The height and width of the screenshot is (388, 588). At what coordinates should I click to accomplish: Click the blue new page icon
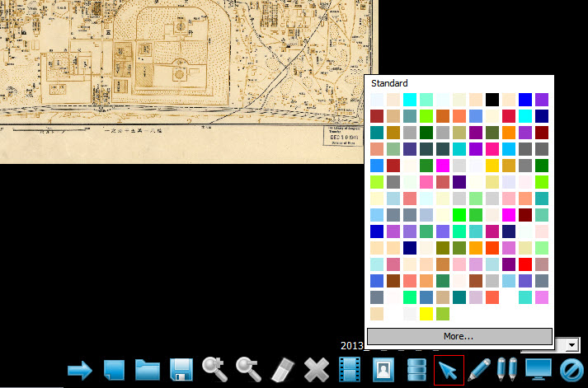pyautogui.click(x=114, y=370)
